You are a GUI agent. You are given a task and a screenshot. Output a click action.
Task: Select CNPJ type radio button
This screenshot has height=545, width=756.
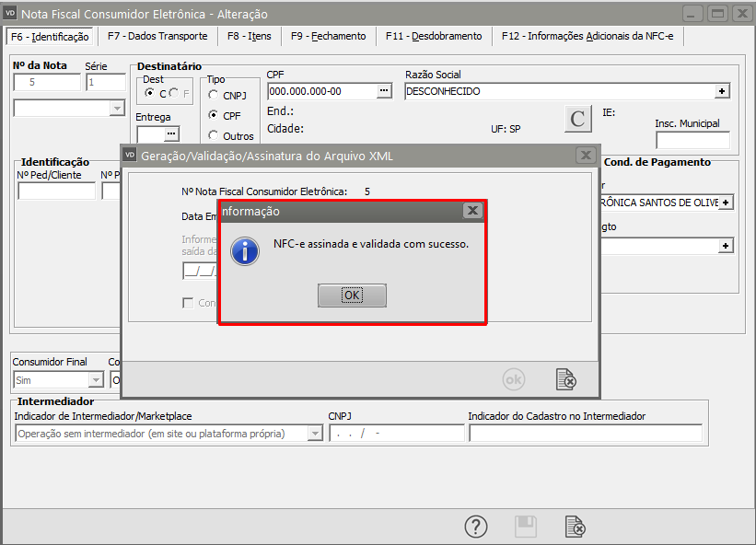(x=213, y=95)
